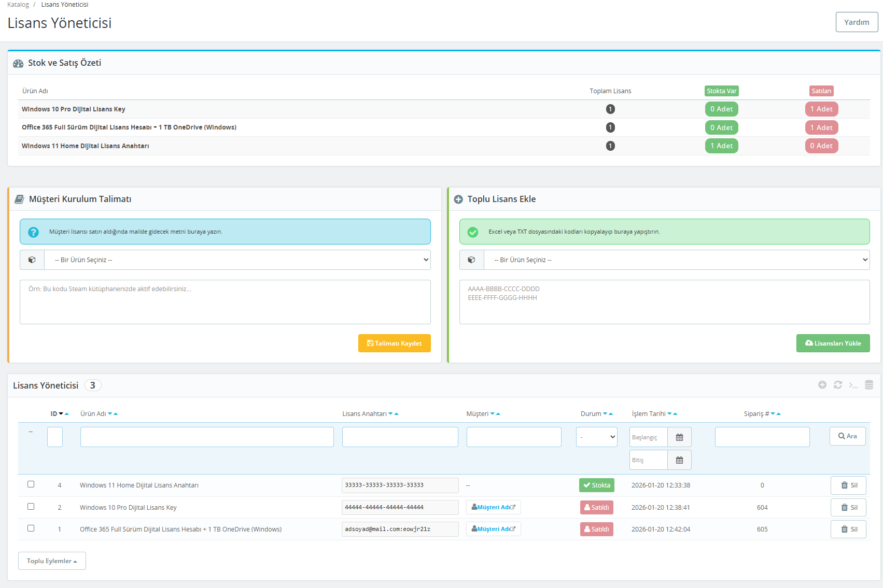
Task: Open the Toplu Eylemler menu
Action: click(x=52, y=561)
